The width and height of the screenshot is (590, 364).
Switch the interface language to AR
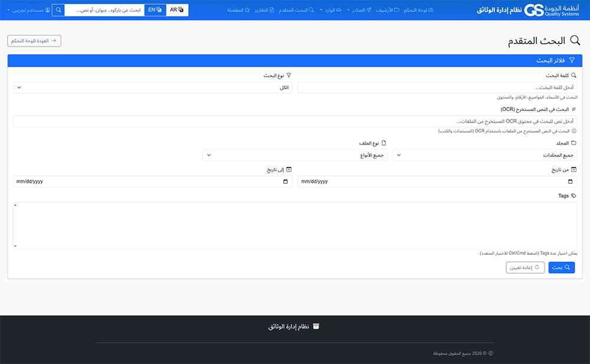(x=177, y=10)
